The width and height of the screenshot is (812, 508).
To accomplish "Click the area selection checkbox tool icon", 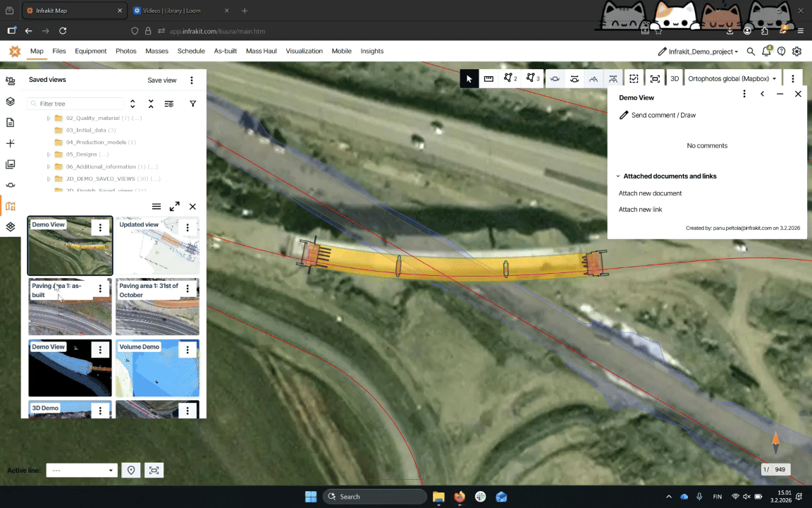I will (x=634, y=79).
